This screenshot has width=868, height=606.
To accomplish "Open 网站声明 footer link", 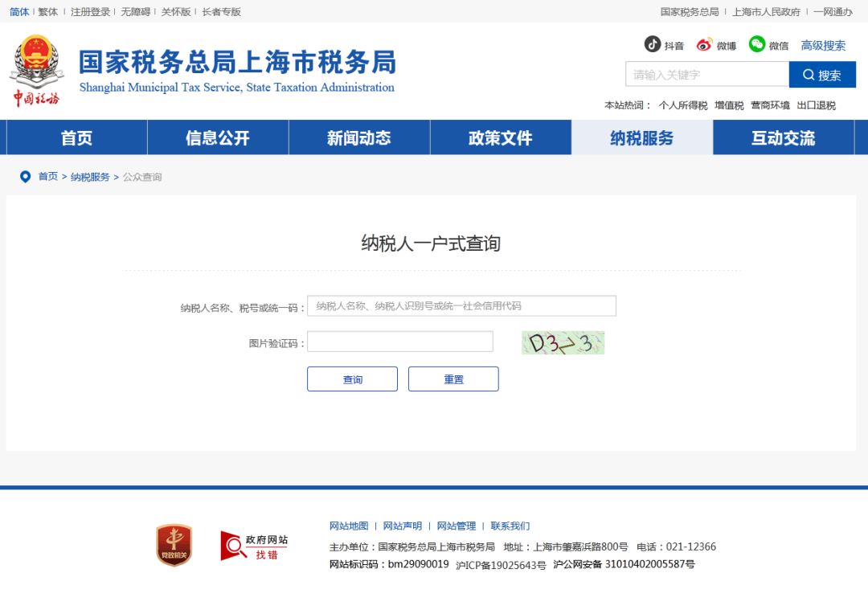I will tap(403, 526).
